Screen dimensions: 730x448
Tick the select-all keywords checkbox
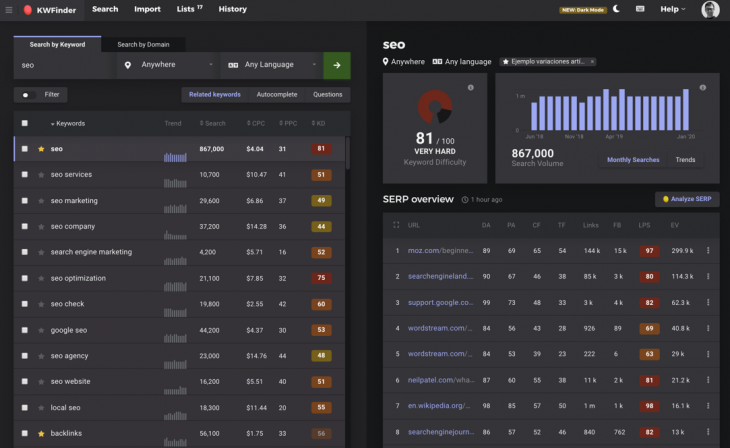point(25,123)
